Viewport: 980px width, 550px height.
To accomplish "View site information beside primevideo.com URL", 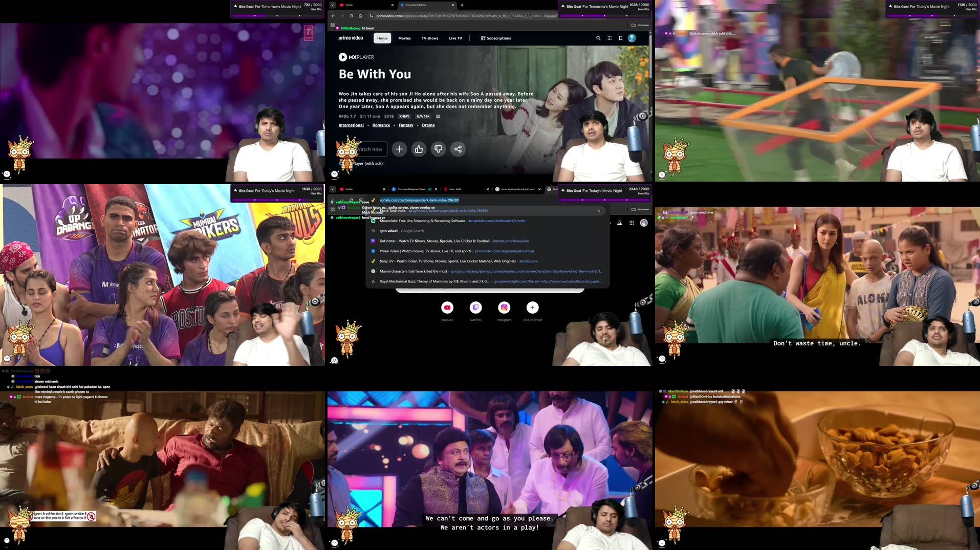I will point(372,16).
